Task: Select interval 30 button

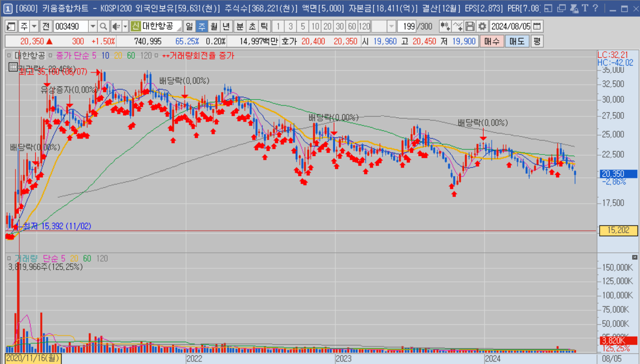Action: [x=340, y=27]
